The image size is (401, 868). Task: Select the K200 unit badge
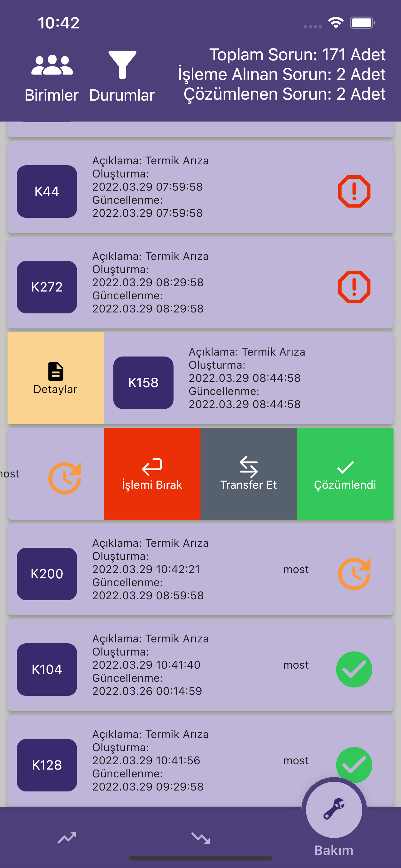[47, 574]
